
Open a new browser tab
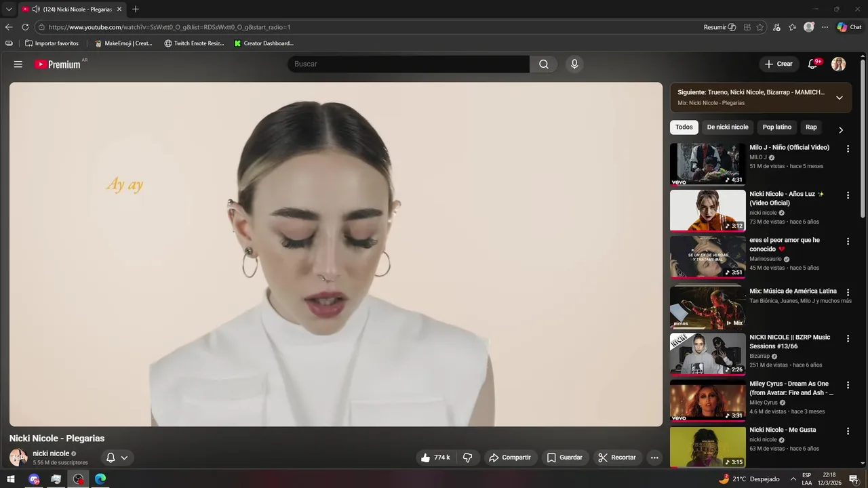click(x=136, y=9)
